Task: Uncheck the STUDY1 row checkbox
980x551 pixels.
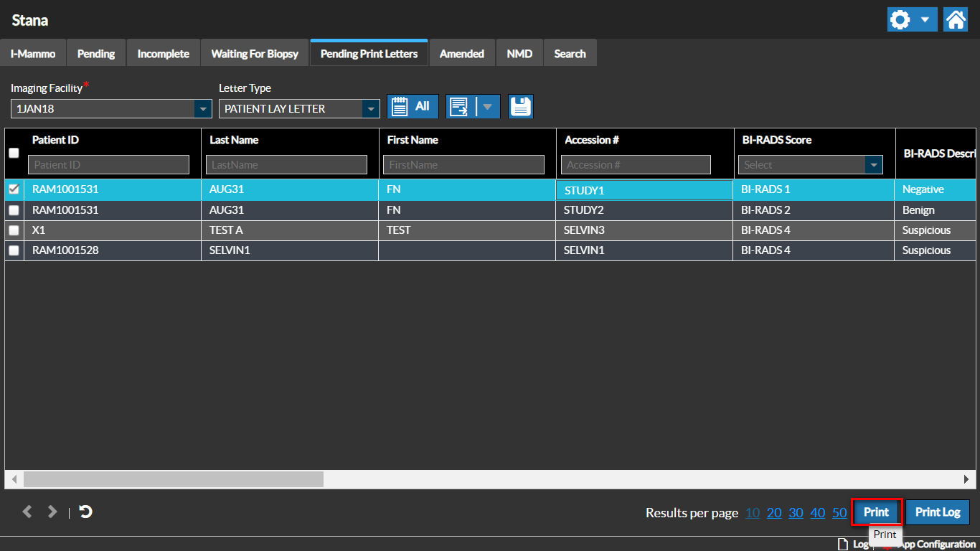Action: click(x=14, y=189)
